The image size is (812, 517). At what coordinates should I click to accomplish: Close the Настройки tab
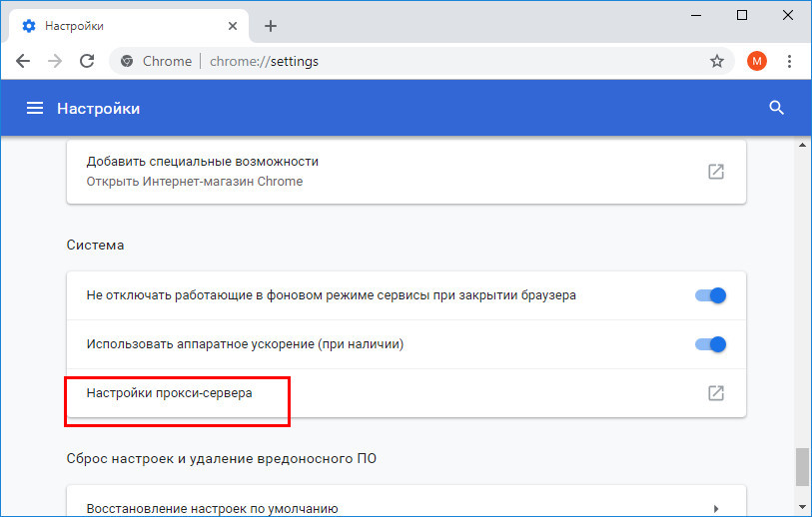coord(233,26)
